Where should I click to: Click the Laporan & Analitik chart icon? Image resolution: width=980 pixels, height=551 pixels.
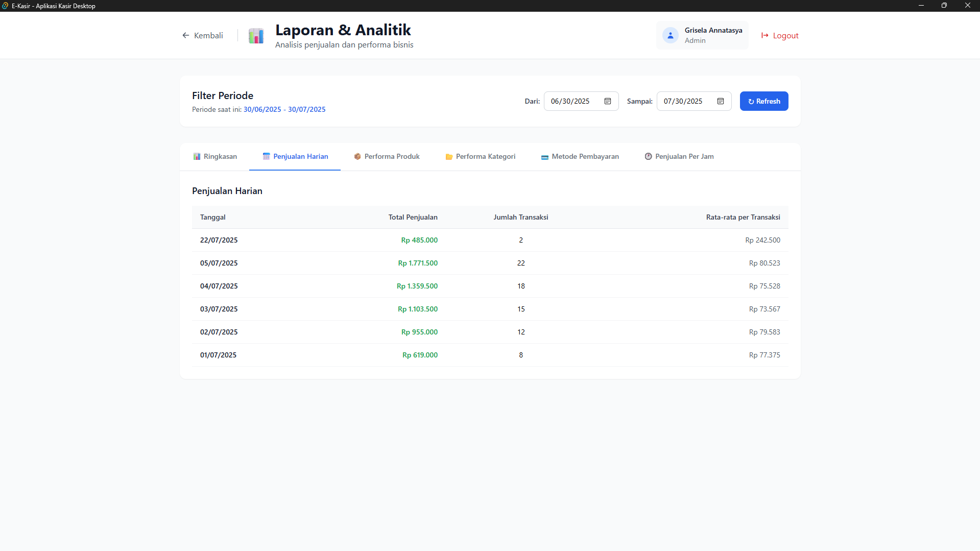(x=256, y=36)
